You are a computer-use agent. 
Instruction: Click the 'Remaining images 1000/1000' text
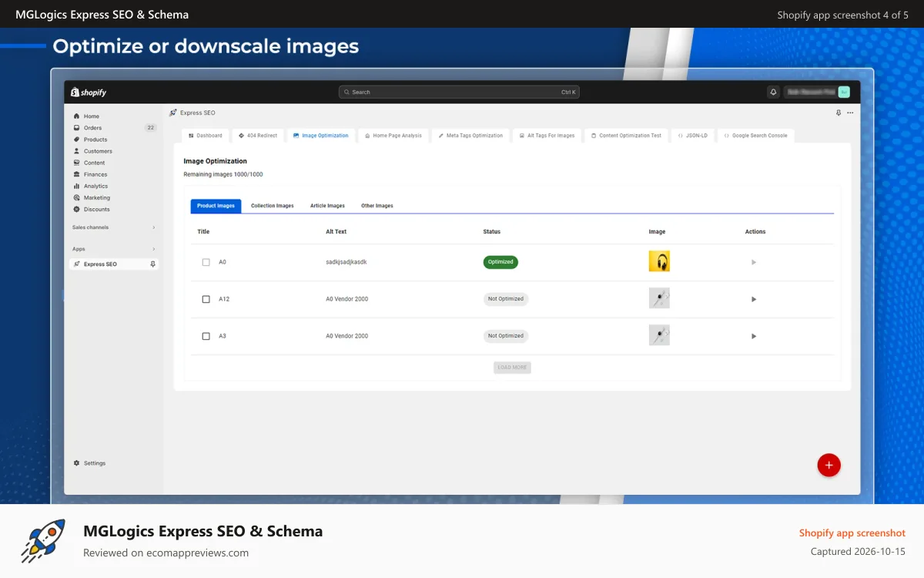(223, 175)
